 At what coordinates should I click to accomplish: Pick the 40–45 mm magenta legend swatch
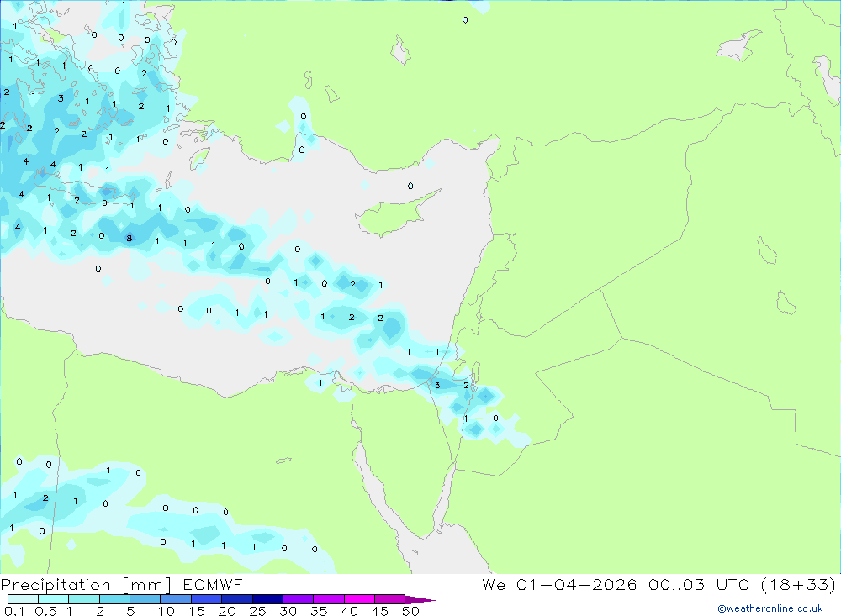pyautogui.click(x=359, y=599)
